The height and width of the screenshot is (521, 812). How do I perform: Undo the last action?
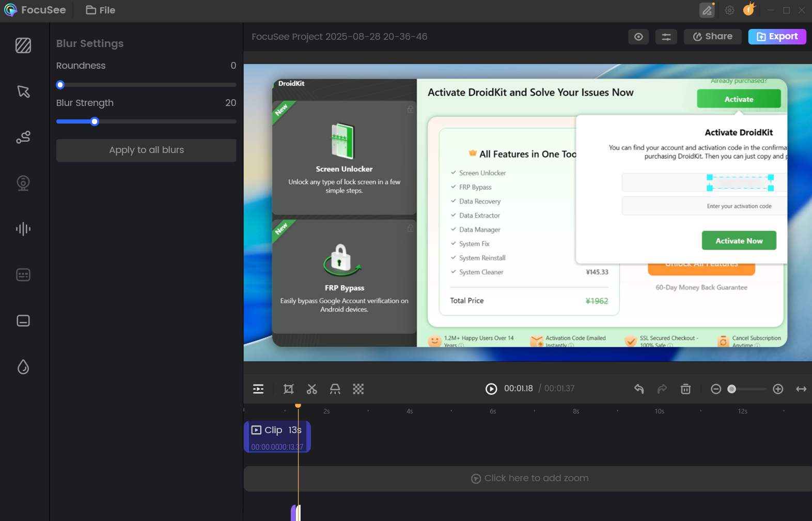tap(639, 389)
